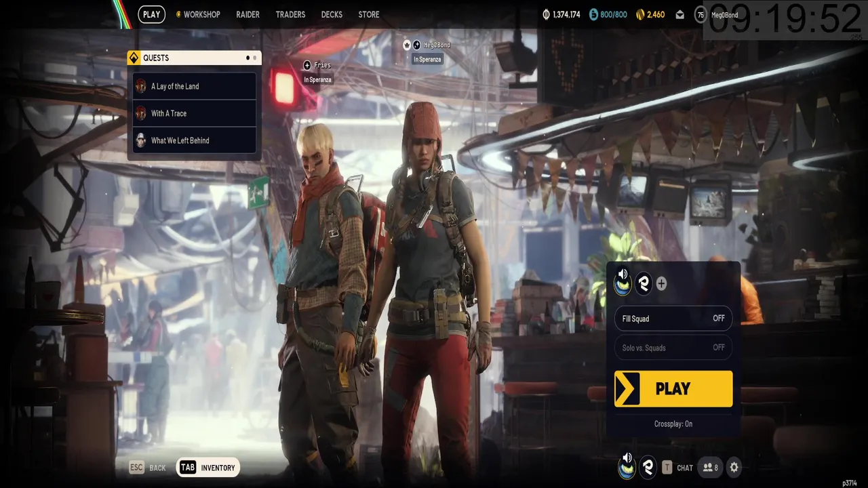The image size is (868, 488).
Task: Start match with yellow PLAY button
Action: click(673, 389)
